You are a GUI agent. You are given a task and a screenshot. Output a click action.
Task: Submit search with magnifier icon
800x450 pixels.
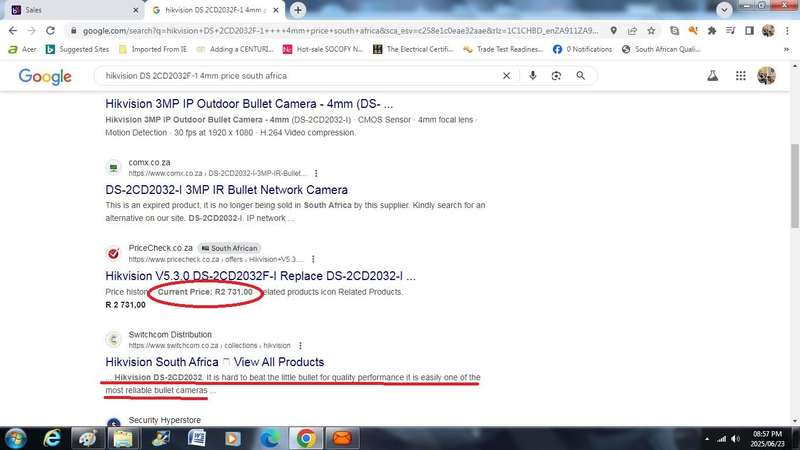[x=580, y=76]
